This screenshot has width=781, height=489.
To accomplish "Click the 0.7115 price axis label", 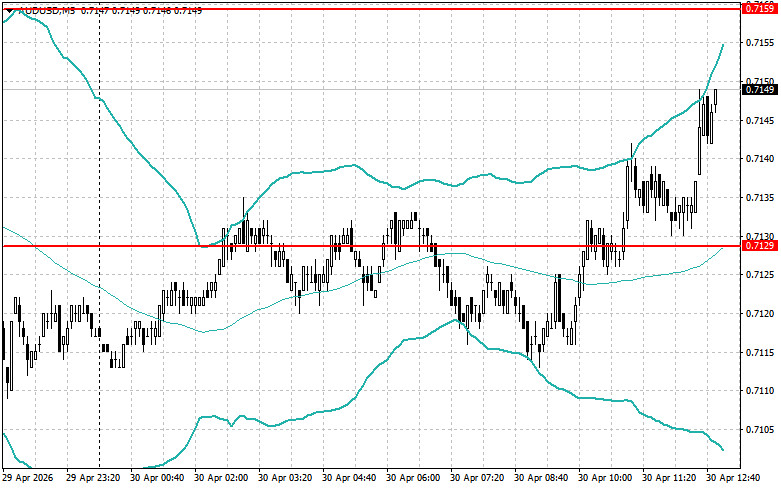I will click(x=760, y=353).
